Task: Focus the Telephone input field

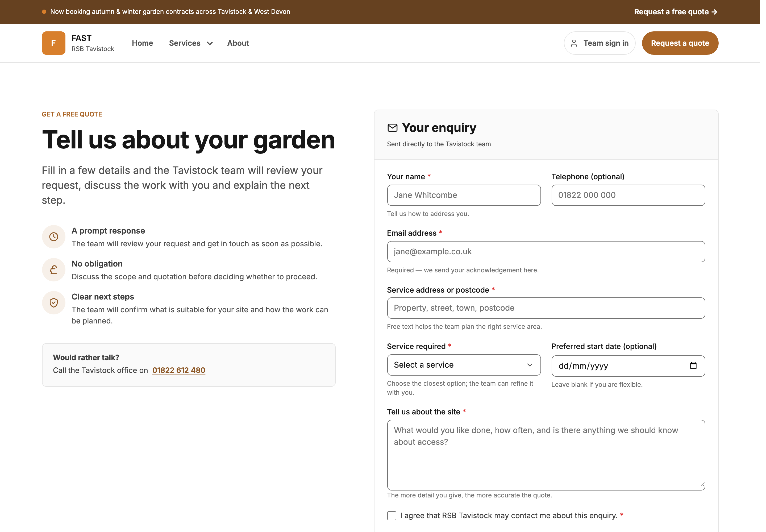Action: pos(628,195)
